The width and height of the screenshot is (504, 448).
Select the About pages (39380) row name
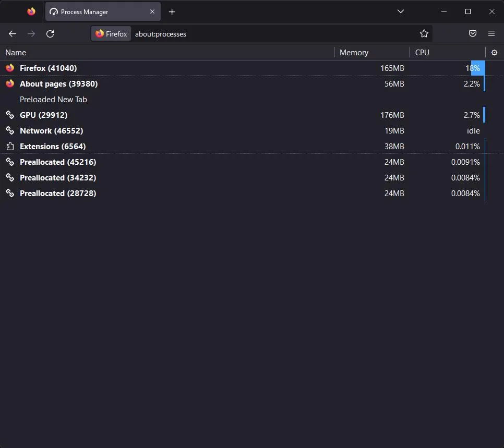coord(59,84)
